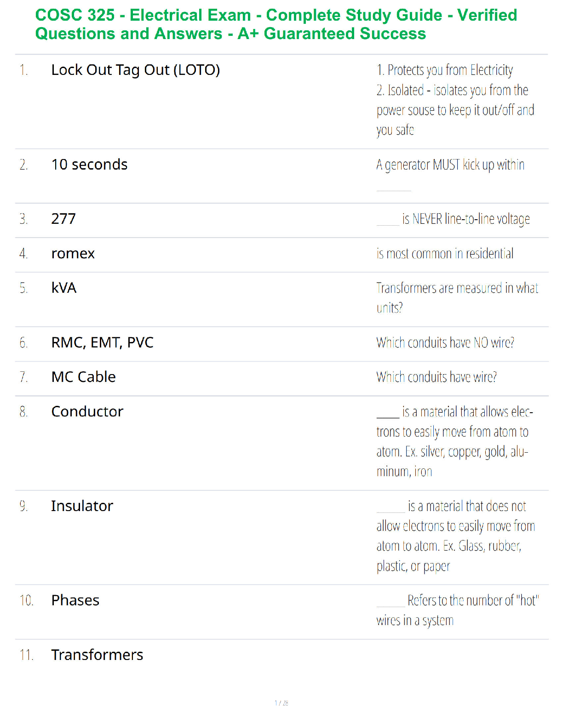This screenshot has height=728, width=563.
Task: Click the term RMC, EMT, PVC
Action: point(102,343)
